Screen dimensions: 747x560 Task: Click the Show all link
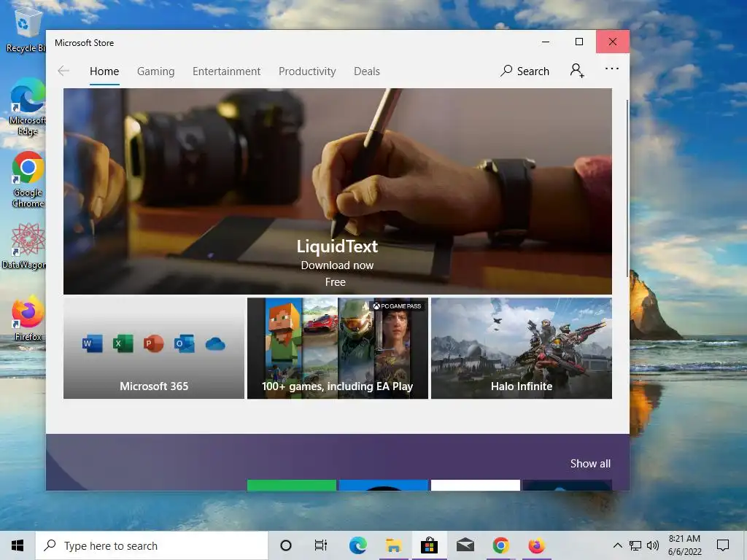pos(590,464)
